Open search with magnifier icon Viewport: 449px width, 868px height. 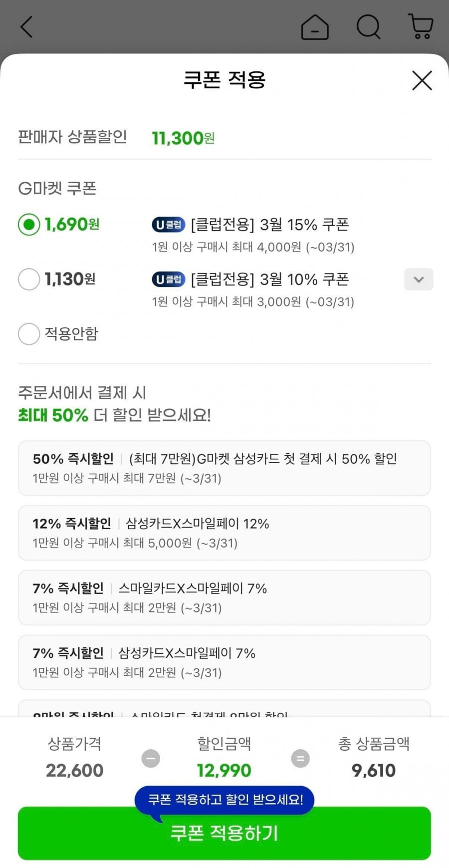[x=369, y=27]
